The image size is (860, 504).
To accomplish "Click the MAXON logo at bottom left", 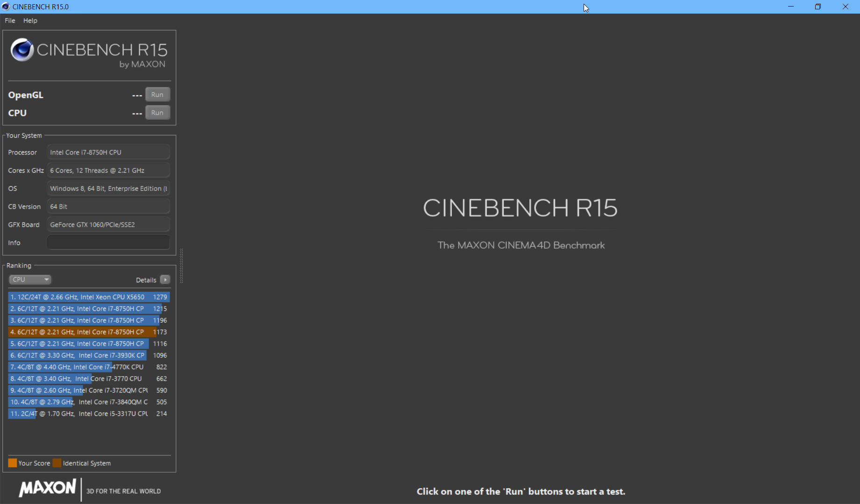I will 47,488.
